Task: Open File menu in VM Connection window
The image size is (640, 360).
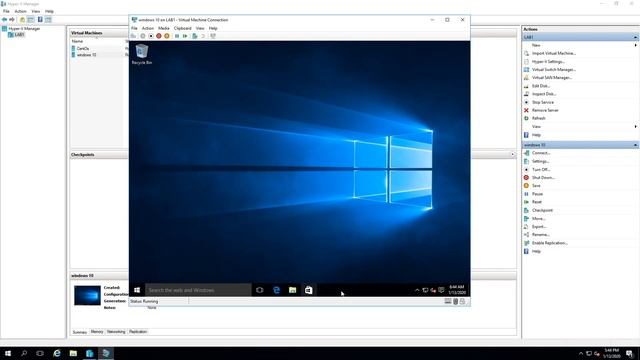Action: click(x=134, y=28)
